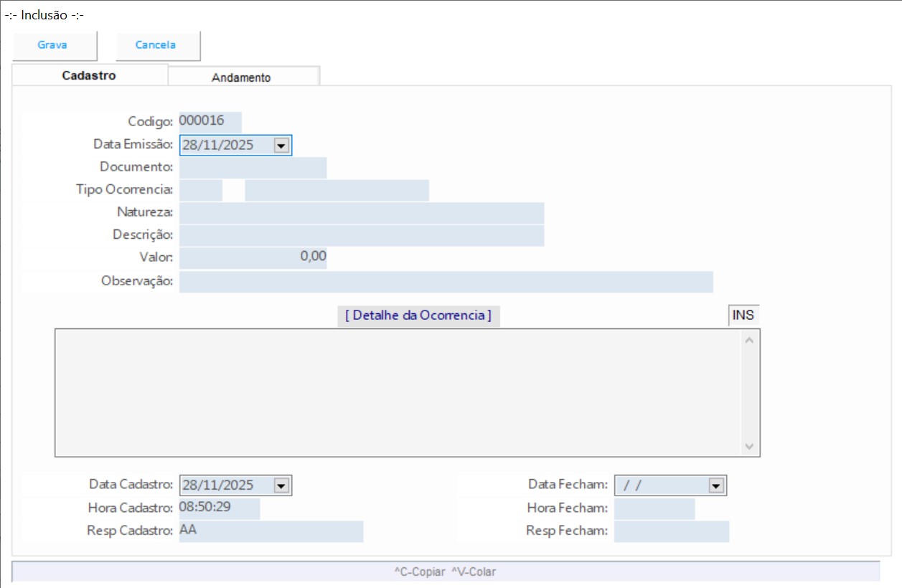The image size is (902, 588).
Task: Open the Data Fecham date dropdown
Action: coord(715,485)
